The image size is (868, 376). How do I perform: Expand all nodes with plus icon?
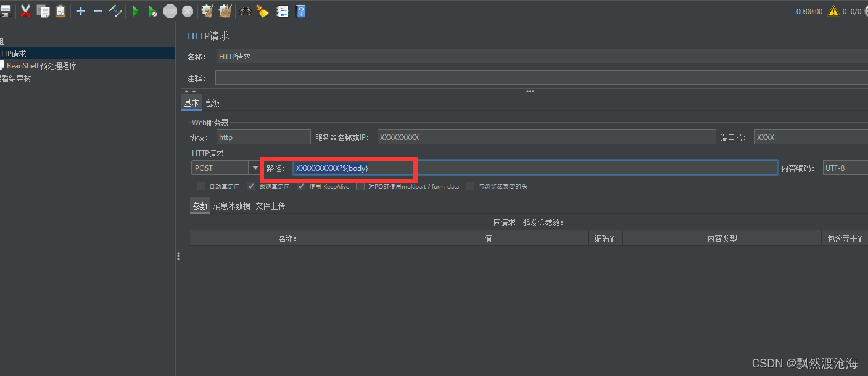click(x=80, y=11)
